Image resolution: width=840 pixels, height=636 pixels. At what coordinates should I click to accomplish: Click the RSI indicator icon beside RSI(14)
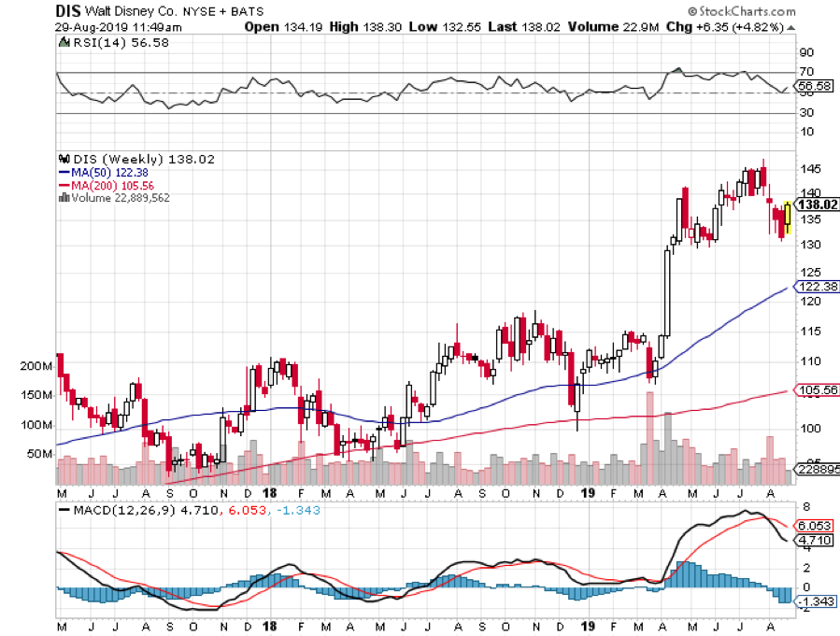[x=64, y=42]
